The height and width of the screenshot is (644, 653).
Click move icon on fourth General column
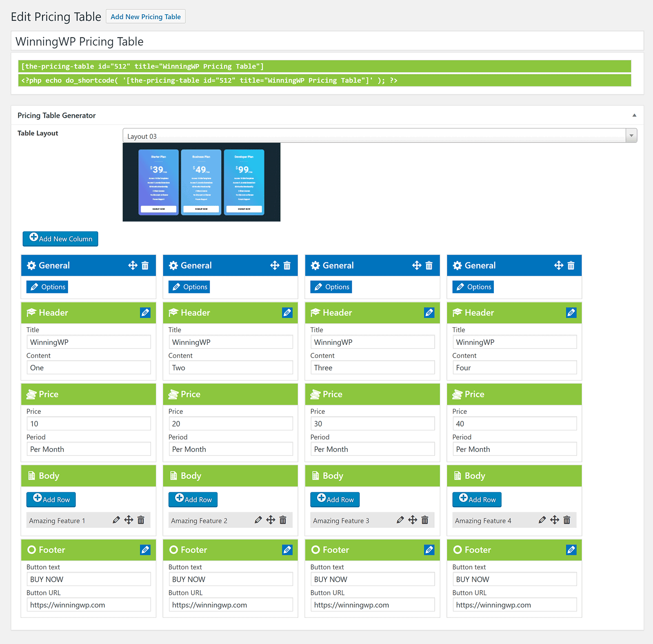pos(559,265)
